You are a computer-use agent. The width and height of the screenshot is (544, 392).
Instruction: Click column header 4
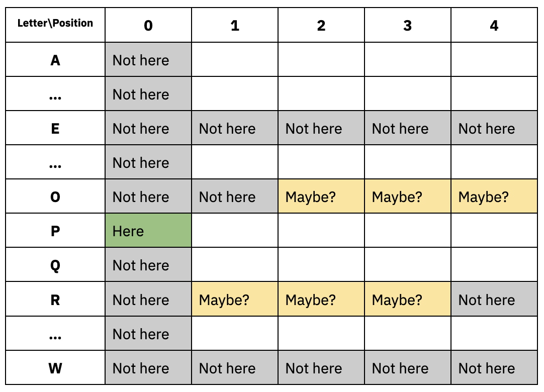(494, 25)
